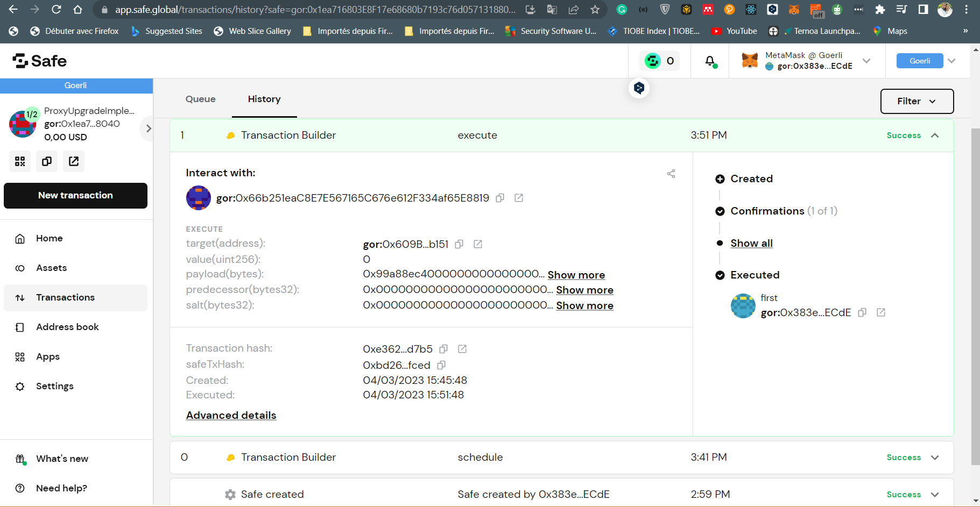Viewport: 980px width, 507px height.
Task: Open the browser Extensions puzzle icon
Action: click(880, 10)
